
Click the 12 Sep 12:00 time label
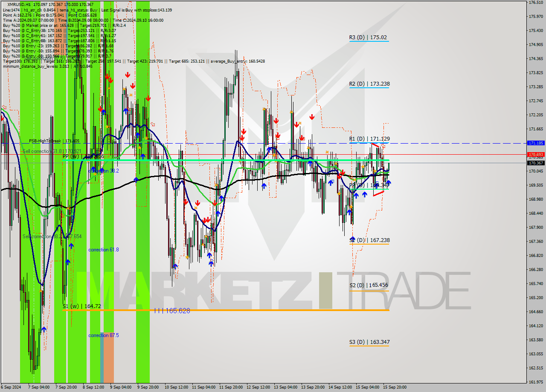pyautogui.click(x=258, y=387)
